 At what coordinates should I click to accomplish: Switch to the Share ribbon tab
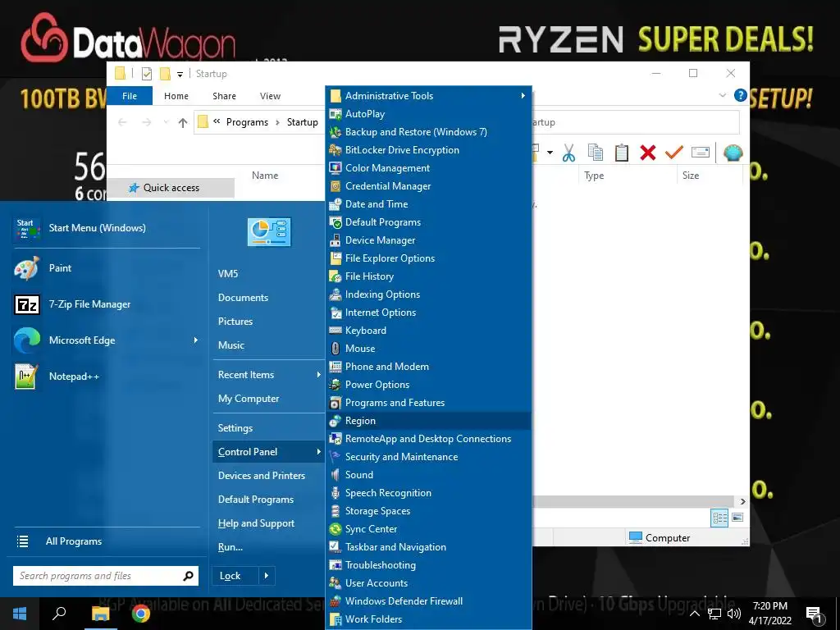point(224,96)
